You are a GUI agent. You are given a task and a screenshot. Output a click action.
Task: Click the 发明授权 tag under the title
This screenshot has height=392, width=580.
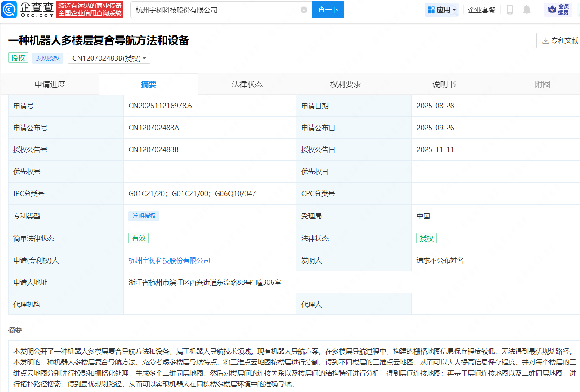(x=48, y=59)
